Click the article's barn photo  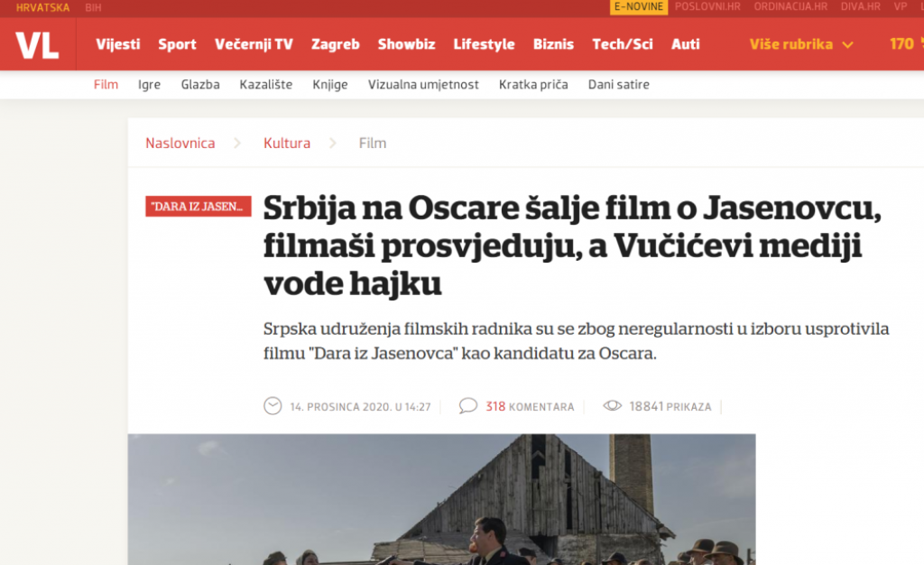click(442, 501)
